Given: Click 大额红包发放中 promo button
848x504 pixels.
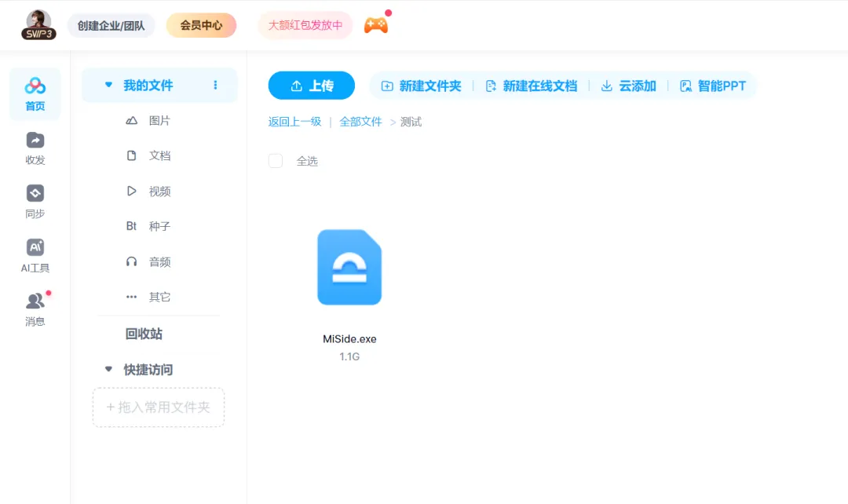Looking at the screenshot, I should [x=305, y=25].
